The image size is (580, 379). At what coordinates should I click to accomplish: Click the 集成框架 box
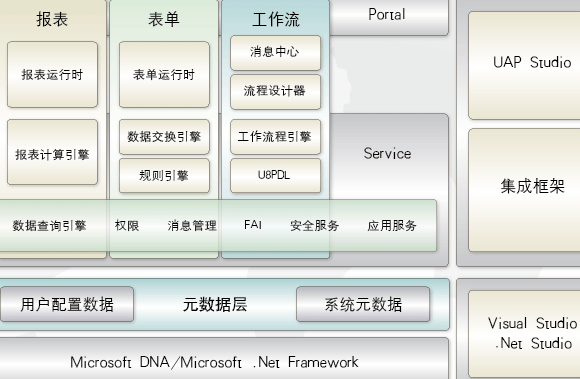pyautogui.click(x=525, y=190)
